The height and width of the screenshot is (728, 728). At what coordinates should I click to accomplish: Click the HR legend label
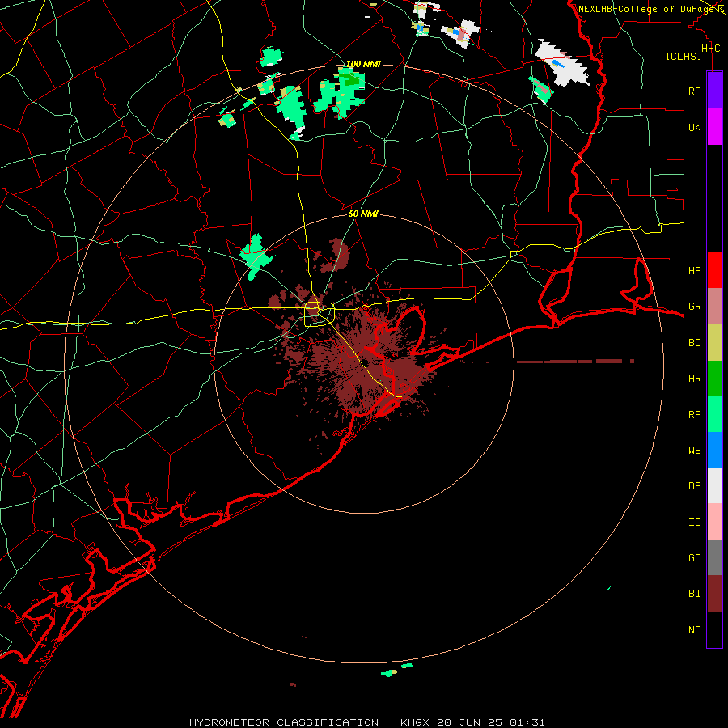pyautogui.click(x=694, y=379)
